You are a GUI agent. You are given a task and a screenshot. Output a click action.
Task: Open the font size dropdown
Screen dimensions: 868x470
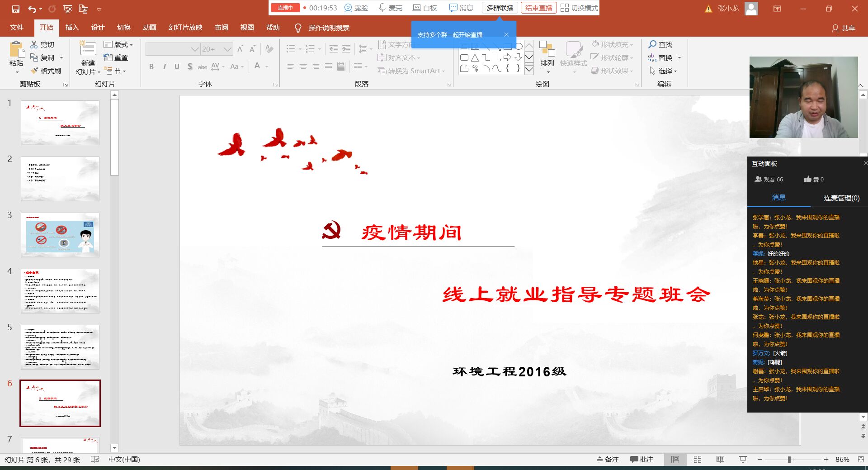227,49
